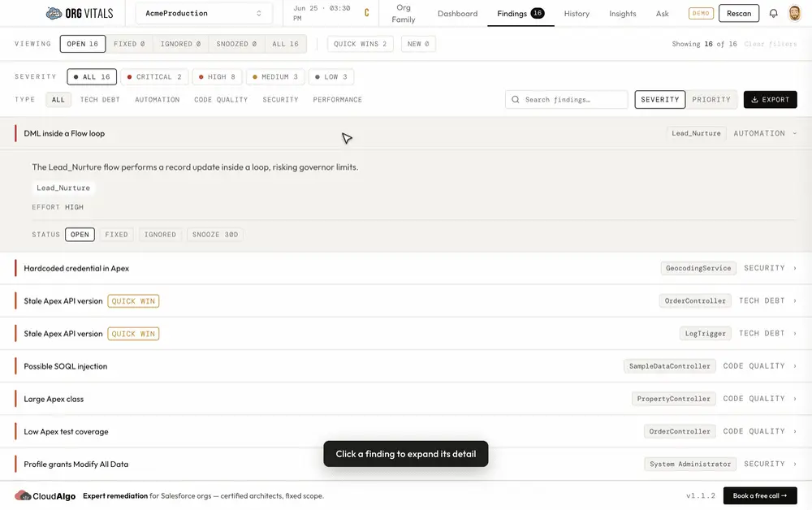812x510 pixels.
Task: Go to the Org Family tab
Action: [404, 14]
